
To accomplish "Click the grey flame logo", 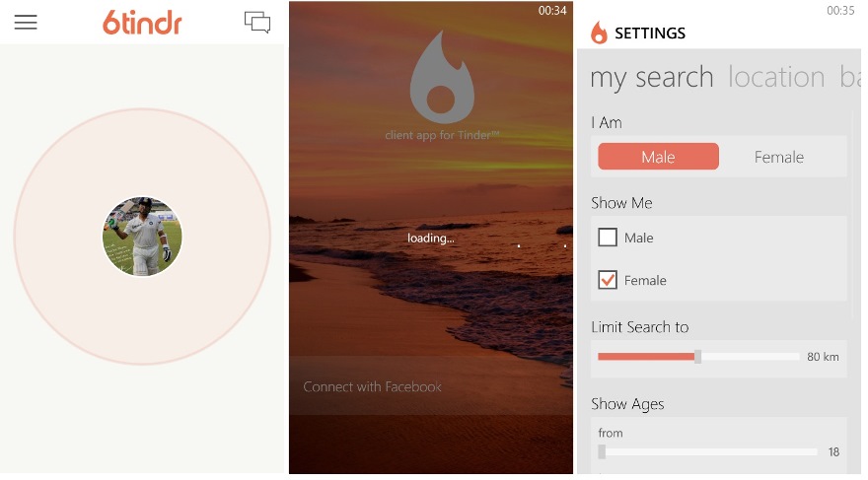I will (442, 77).
